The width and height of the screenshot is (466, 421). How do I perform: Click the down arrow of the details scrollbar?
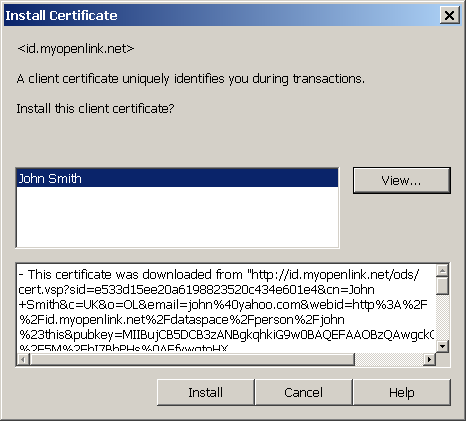point(442,347)
